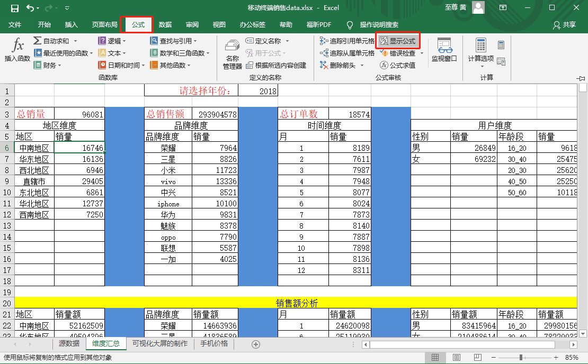The width and height of the screenshot is (588, 364).
Task: Click the Calculate Sheet icon
Action: point(501,61)
